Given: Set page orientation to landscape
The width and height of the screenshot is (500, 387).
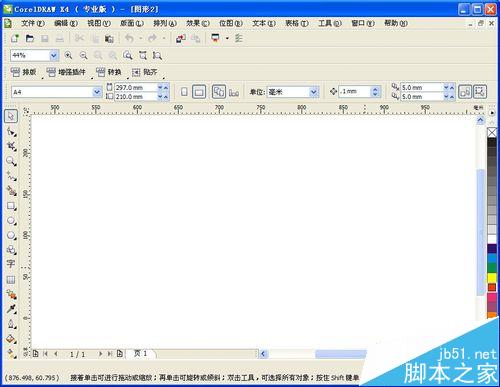Looking at the screenshot, I should click(199, 92).
